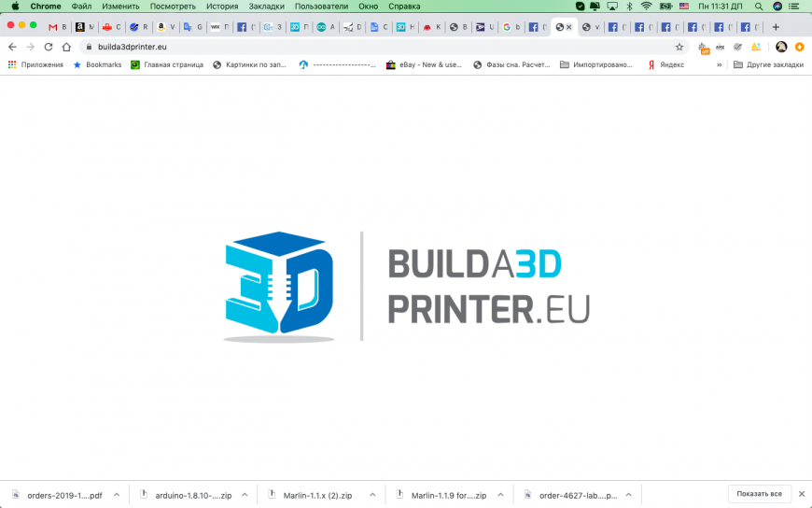
Task: Open the yellow 'A' extension icon
Action: pyautogui.click(x=756, y=47)
